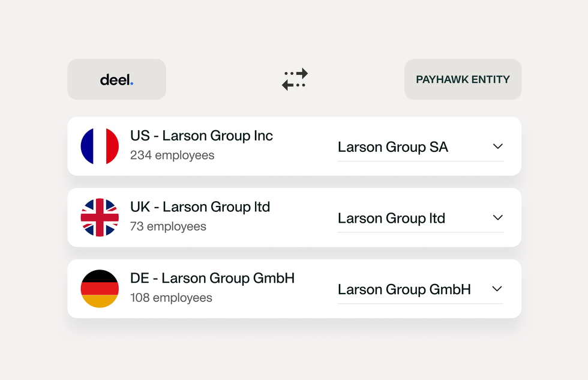588x380 pixels.
Task: Click the 108 employees count
Action: tap(172, 298)
